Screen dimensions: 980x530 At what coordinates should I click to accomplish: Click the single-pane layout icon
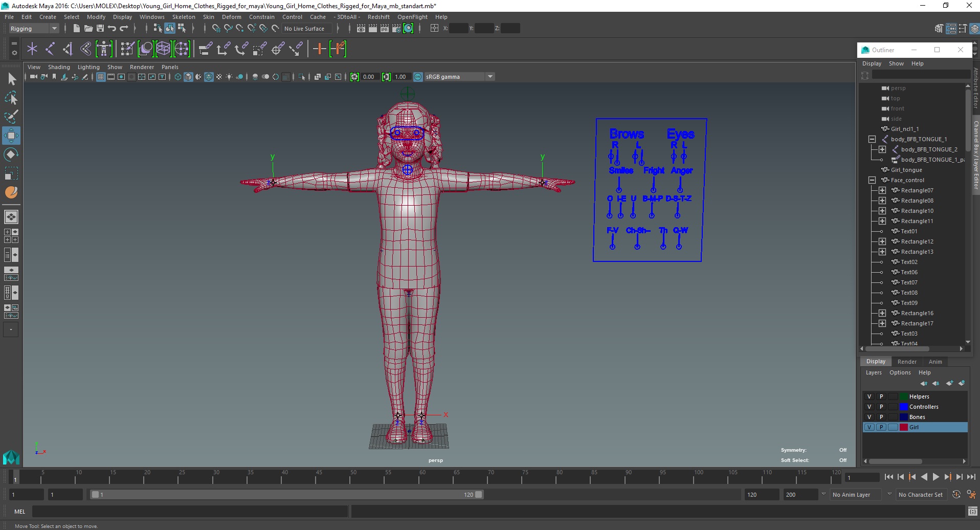tap(11, 217)
